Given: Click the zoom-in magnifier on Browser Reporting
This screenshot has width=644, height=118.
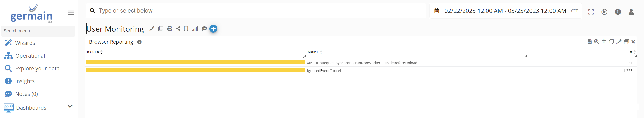Looking at the screenshot, I should point(597,42).
